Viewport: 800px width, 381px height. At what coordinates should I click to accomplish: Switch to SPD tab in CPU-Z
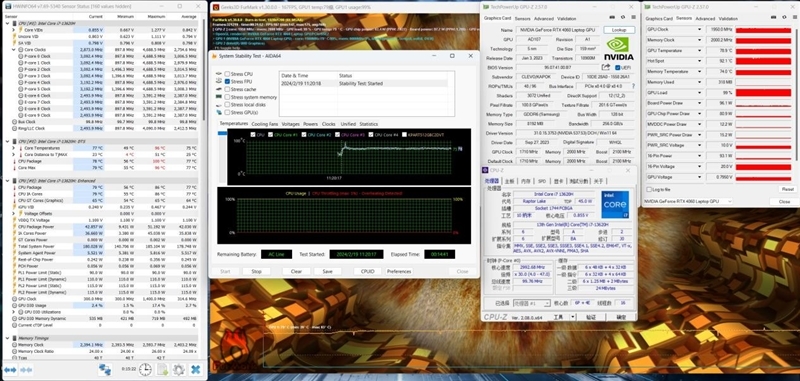(x=542, y=181)
